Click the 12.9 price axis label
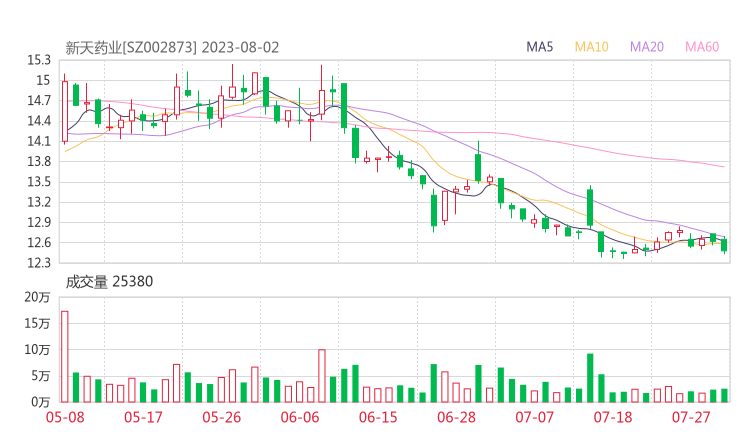The width and height of the screenshot is (740, 440). (39, 222)
